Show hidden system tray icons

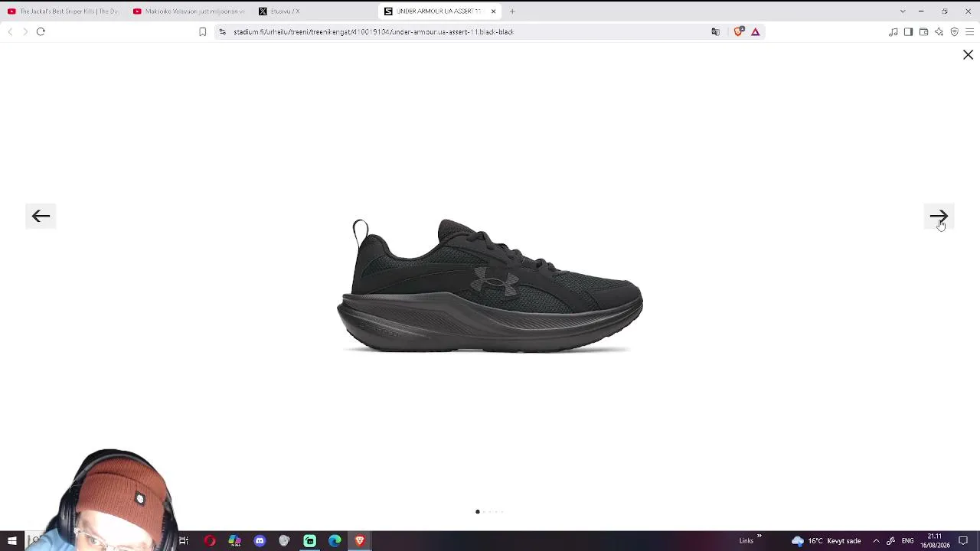[876, 541]
